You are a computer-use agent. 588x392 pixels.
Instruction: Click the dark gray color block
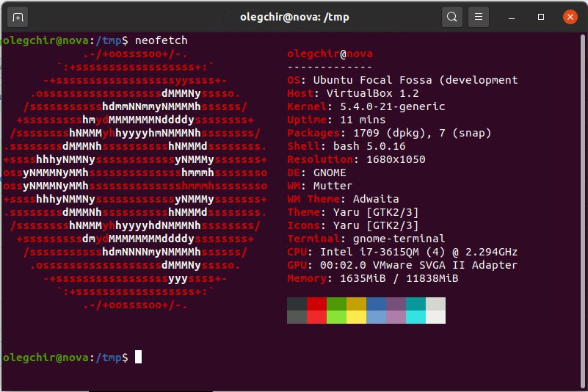297,304
